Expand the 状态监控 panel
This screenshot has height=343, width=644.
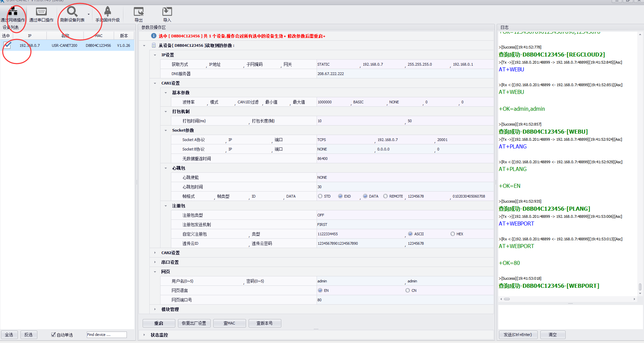coord(144,335)
